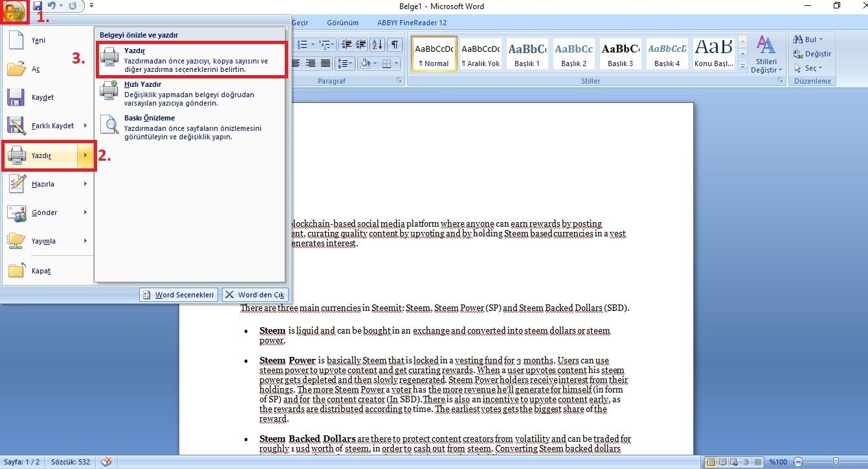The height and width of the screenshot is (469, 868).
Task: Click the round Office button
Action: click(x=14, y=10)
